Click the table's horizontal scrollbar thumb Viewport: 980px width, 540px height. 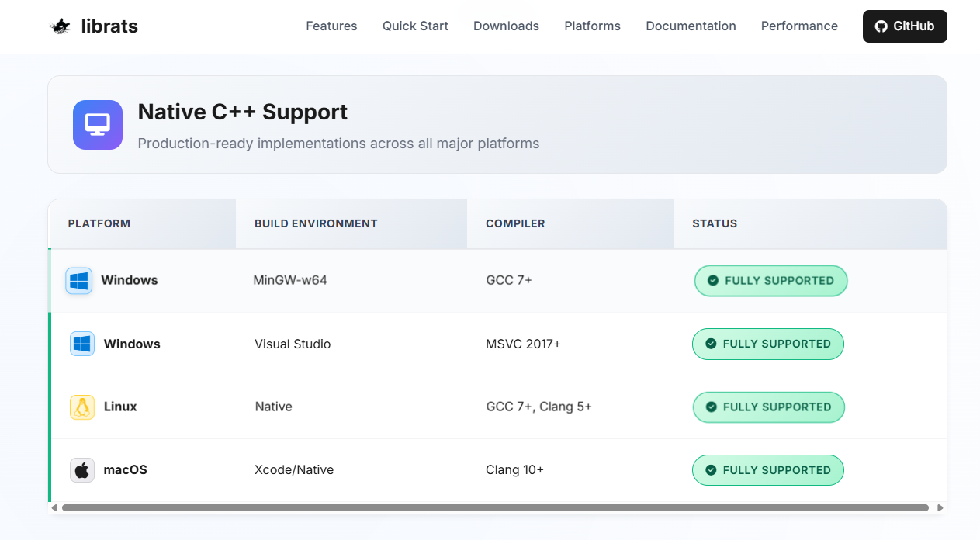(x=495, y=508)
